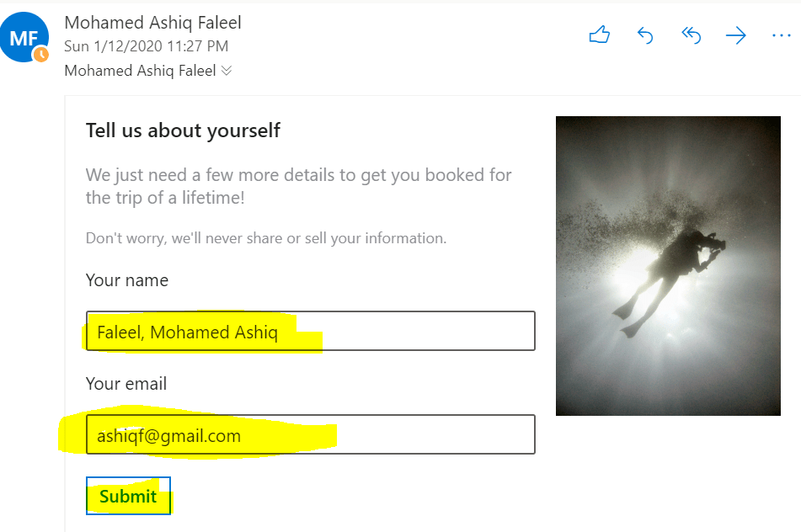This screenshot has height=532, width=801.
Task: Click the "Tell us about yourself" heading
Action: (183, 130)
